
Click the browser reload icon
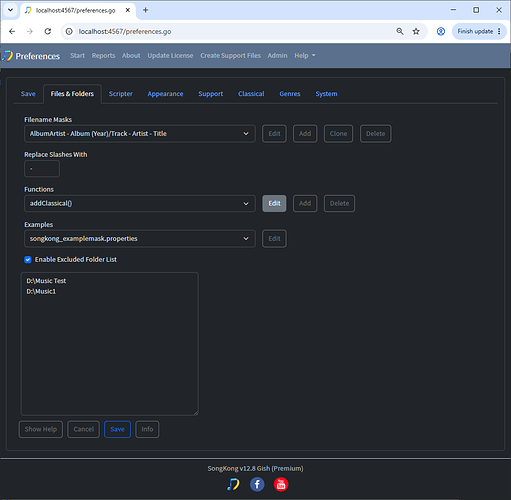pyautogui.click(x=48, y=31)
